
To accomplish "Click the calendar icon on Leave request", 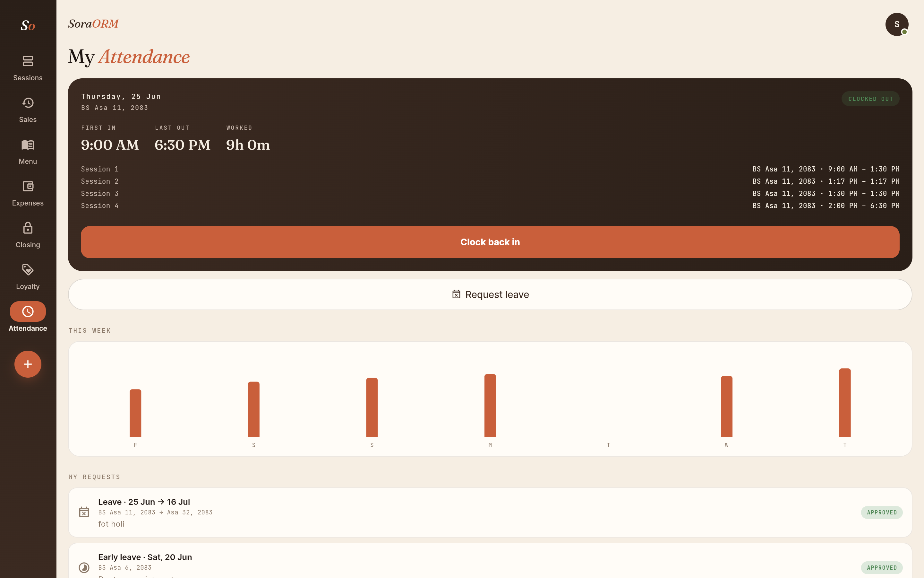I will click(x=84, y=512).
